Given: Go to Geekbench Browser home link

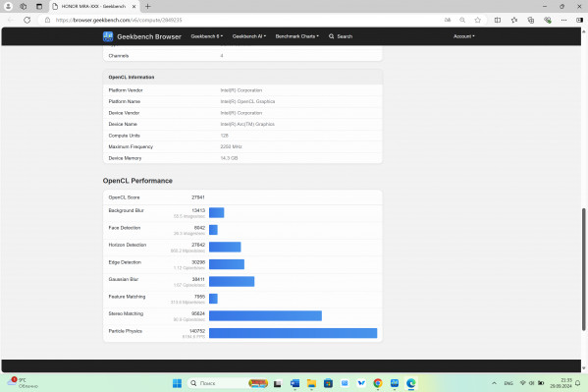Looking at the screenshot, I should tap(149, 36).
